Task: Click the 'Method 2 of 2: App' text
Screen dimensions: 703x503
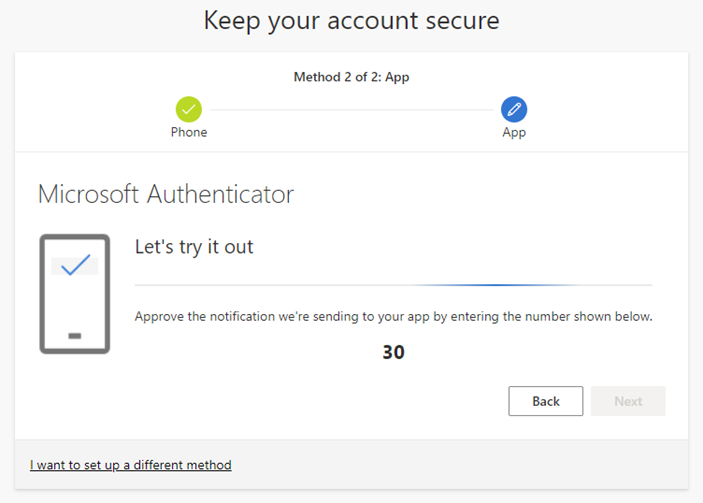Action: [x=351, y=77]
